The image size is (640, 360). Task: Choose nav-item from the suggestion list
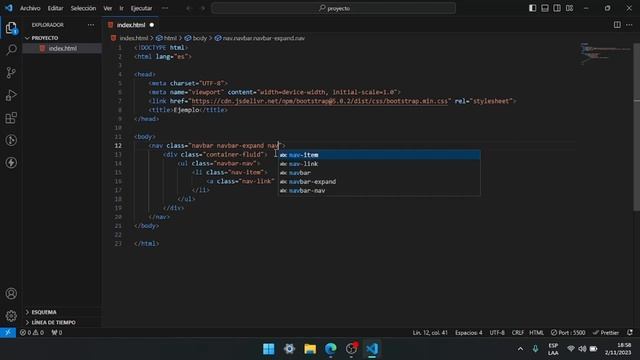coord(379,155)
